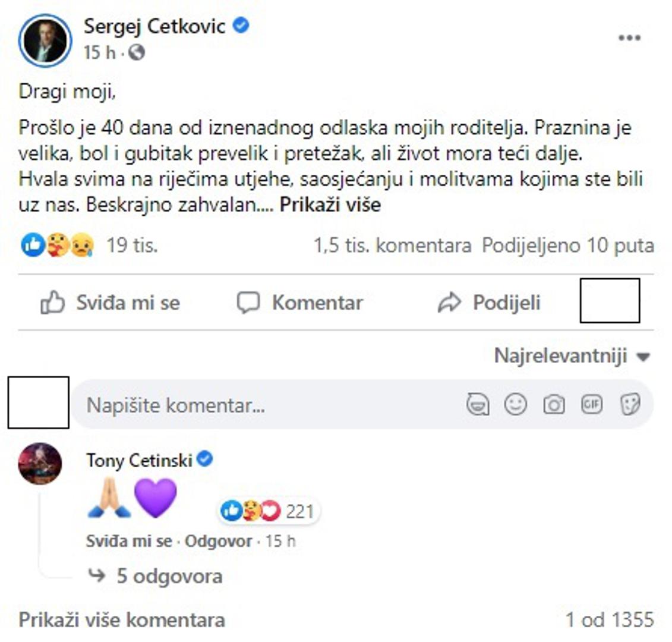Click the Napišite komentar input field
Screen dimensions: 672x642
tap(267, 405)
